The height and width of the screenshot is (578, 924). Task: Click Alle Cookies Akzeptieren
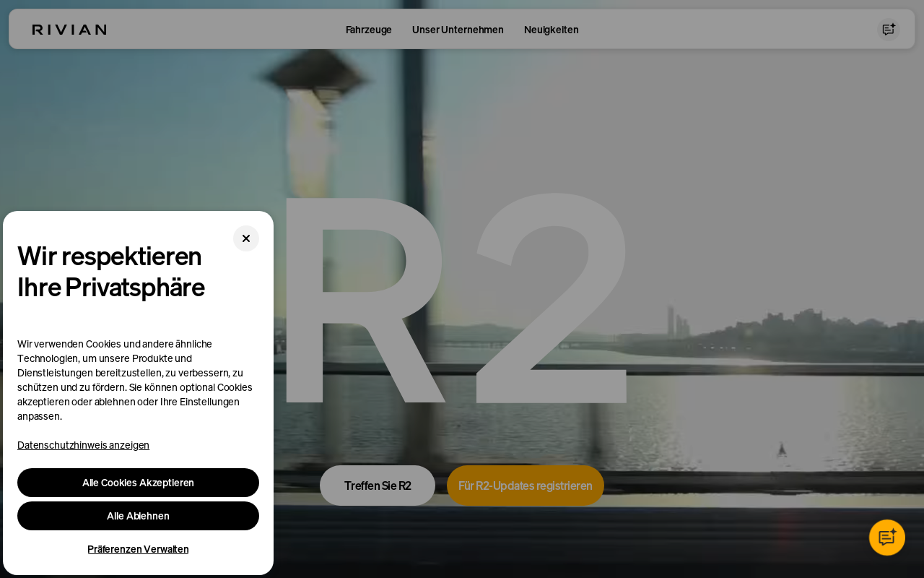coord(138,483)
